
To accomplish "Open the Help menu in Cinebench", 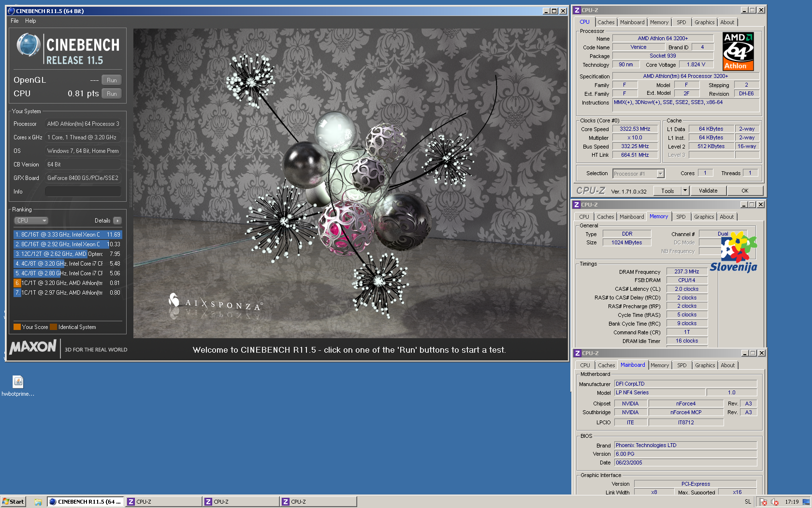I will pos(30,21).
